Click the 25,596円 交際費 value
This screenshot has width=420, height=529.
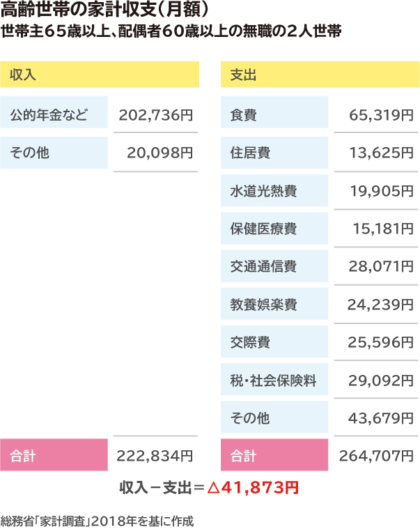pyautogui.click(x=380, y=342)
